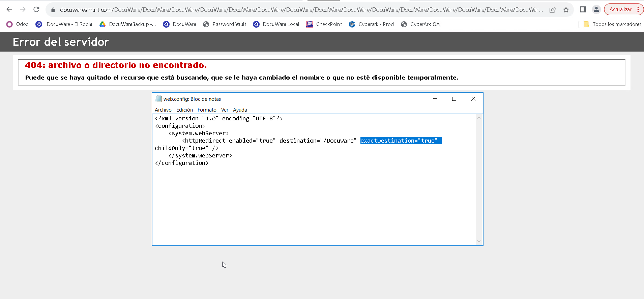Viewport: 644px width, 299px height.
Task: Open the user profile icon
Action: click(596, 9)
